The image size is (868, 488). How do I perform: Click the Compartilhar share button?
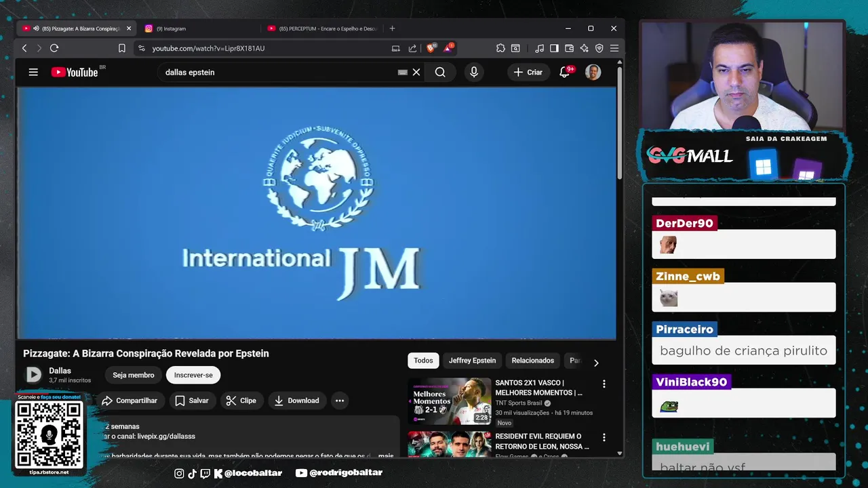(130, 401)
